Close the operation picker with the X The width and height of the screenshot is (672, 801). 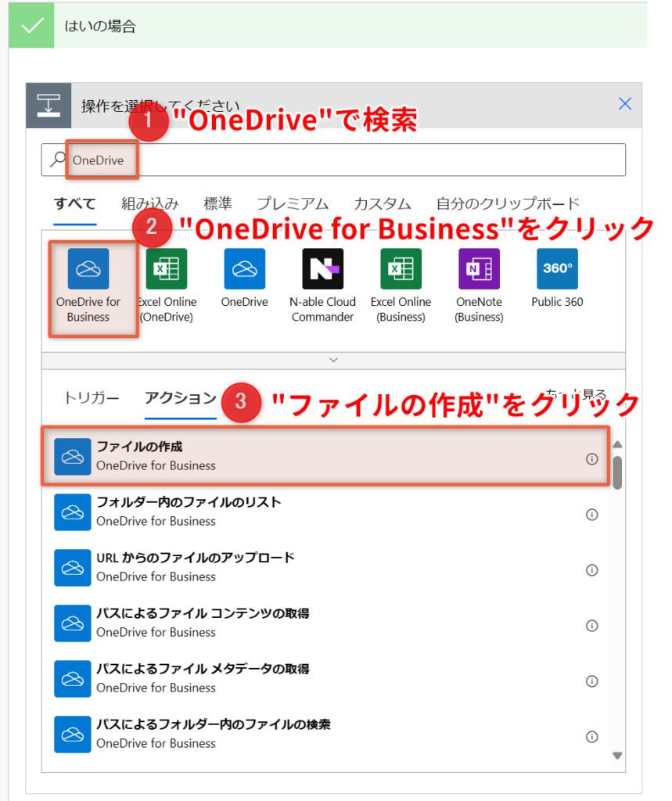pos(625,104)
